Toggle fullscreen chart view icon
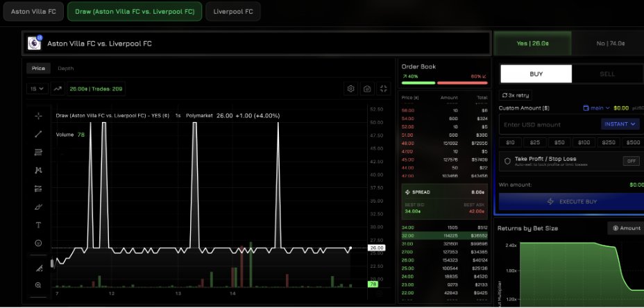The image size is (644, 308). click(x=384, y=89)
